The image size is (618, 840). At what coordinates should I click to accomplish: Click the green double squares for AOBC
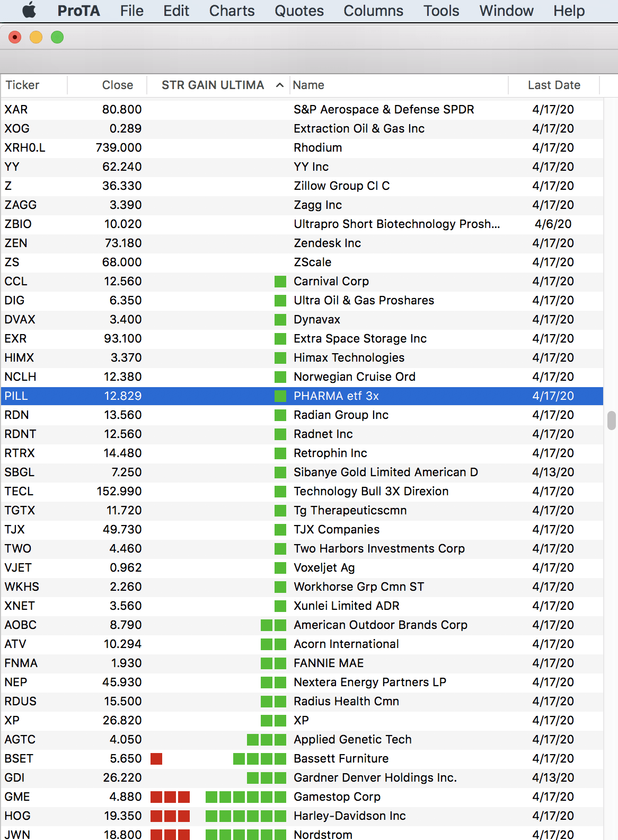273,625
